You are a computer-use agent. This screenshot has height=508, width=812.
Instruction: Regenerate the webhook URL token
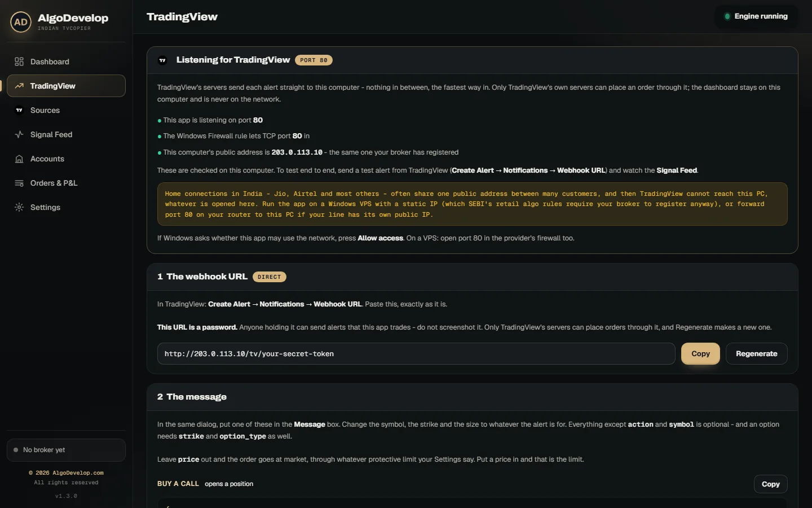point(756,354)
